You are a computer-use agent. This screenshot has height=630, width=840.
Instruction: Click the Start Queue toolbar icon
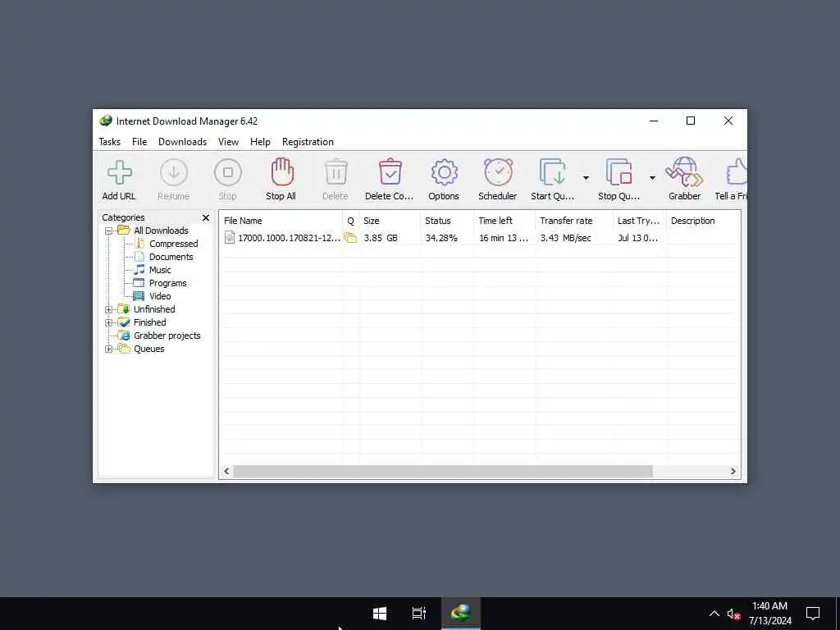552,172
